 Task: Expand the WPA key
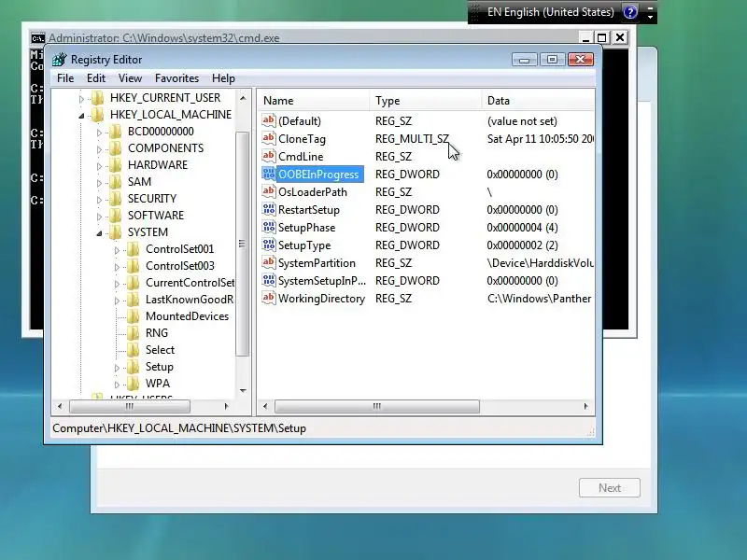tap(117, 385)
